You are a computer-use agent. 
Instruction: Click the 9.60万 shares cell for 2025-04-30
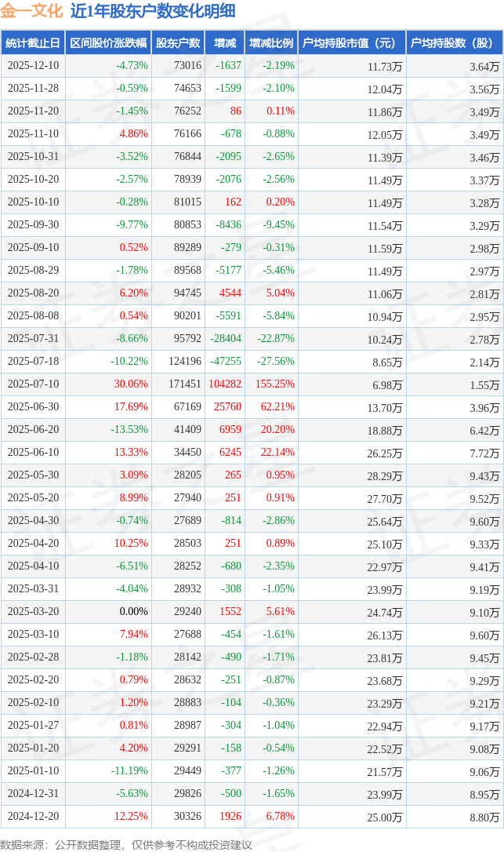(484, 522)
